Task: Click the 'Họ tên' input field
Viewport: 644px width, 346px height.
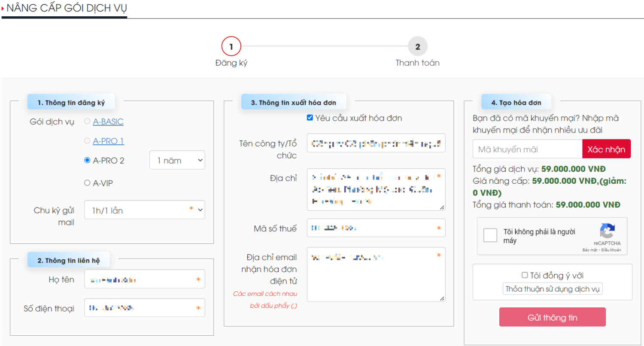Action: click(x=145, y=279)
